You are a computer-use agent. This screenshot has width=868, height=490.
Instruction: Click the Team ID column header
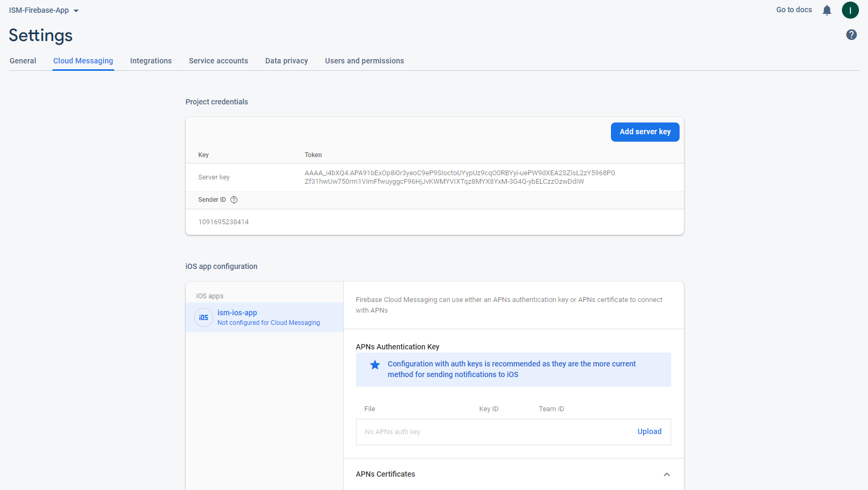pyautogui.click(x=551, y=409)
